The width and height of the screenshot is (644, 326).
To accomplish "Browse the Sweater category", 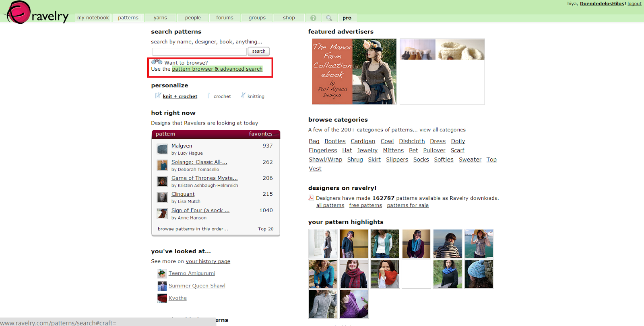I will [470, 160].
